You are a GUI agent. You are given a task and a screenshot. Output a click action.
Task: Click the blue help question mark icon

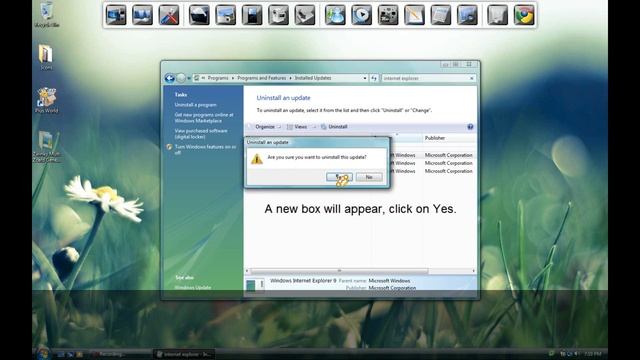470,127
